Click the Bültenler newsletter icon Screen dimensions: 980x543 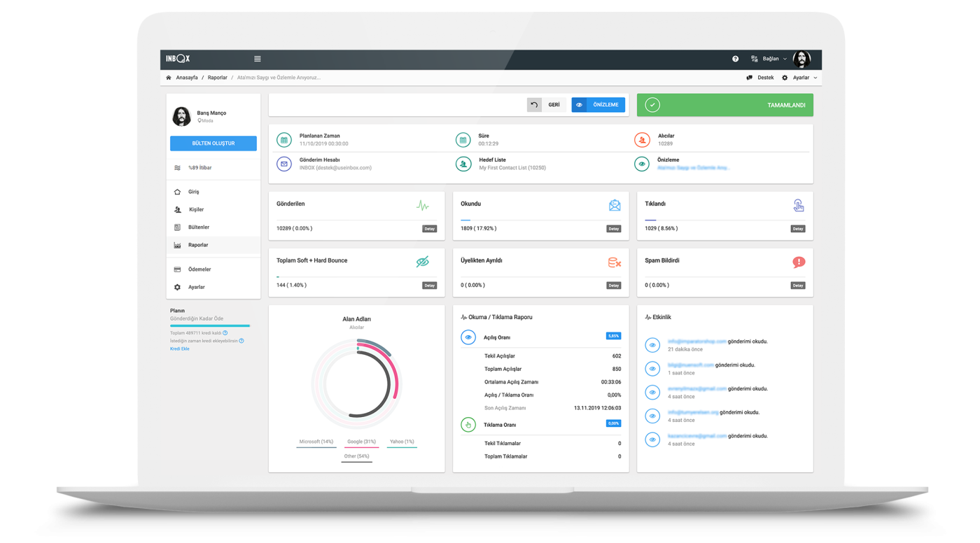pos(178,227)
